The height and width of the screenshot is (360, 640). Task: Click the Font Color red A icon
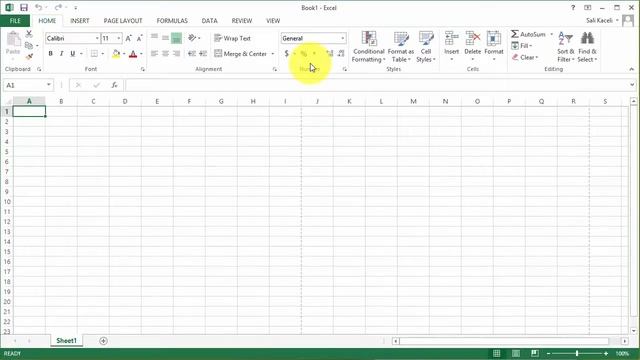point(133,54)
